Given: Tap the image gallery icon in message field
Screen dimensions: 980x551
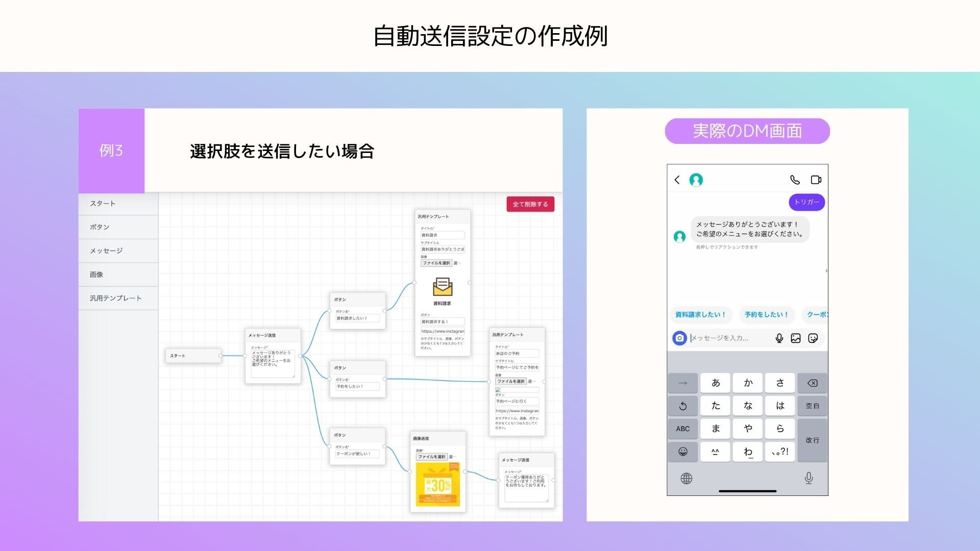Looking at the screenshot, I should pos(796,338).
